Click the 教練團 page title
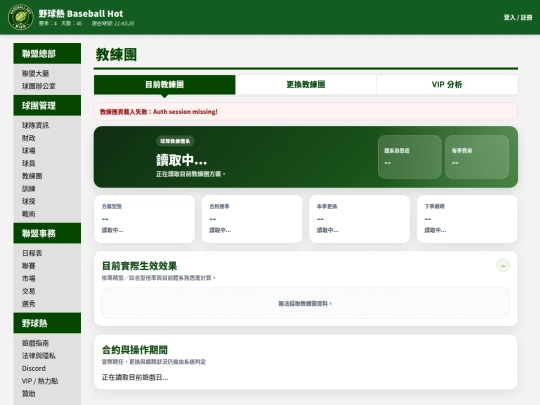Image resolution: width=540 pixels, height=405 pixels. pyautogui.click(x=116, y=55)
